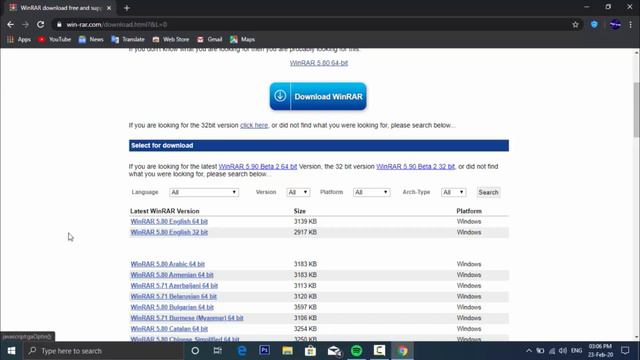The image size is (640, 360).
Task: Click the scrollbar down arrow
Action: (636, 338)
